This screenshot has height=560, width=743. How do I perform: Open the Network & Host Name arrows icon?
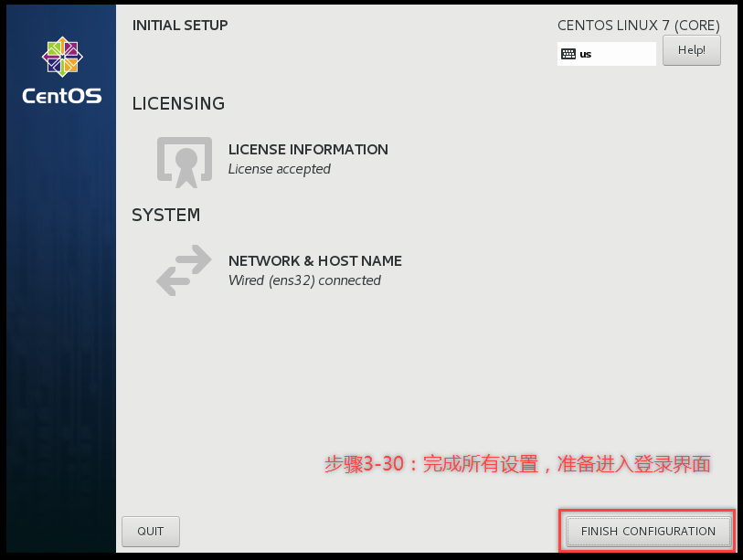point(184,270)
